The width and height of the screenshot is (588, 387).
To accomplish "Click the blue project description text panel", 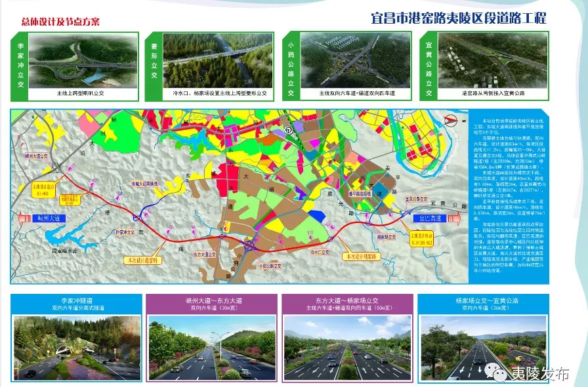I will (x=509, y=196).
